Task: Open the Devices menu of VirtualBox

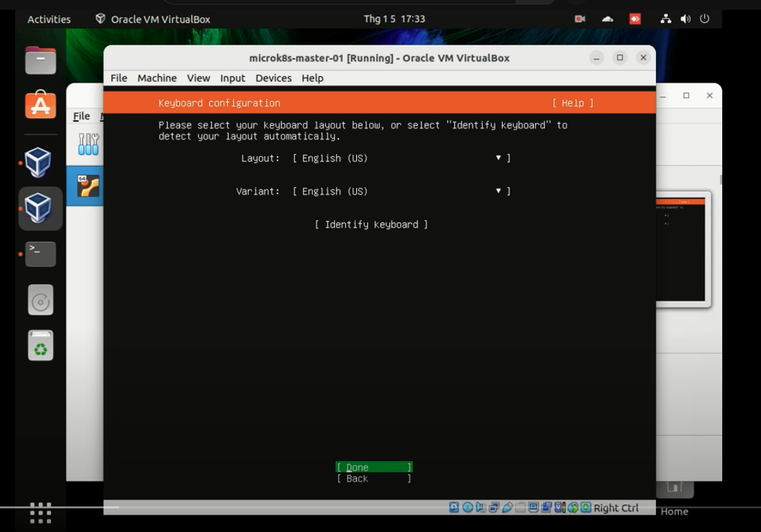Action: click(x=273, y=78)
